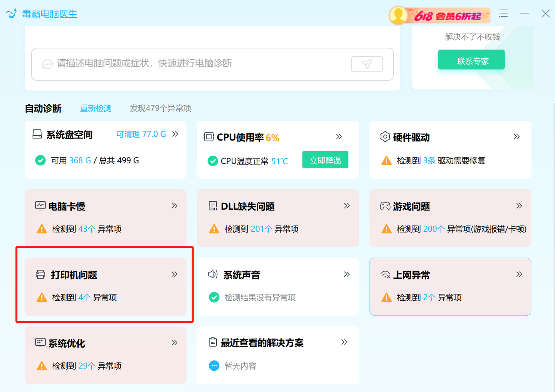Click the CPU chip icon
The width and height of the screenshot is (555, 392).
[209, 136]
